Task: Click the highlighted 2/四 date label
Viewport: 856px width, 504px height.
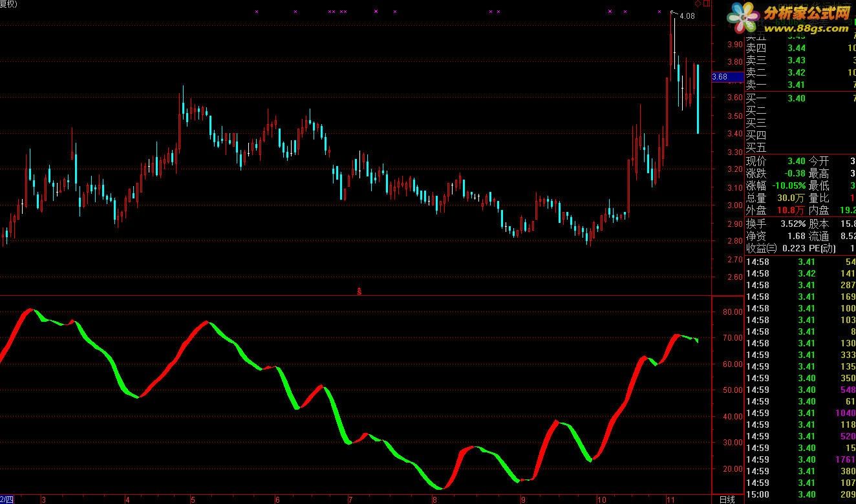Action: tap(6, 499)
